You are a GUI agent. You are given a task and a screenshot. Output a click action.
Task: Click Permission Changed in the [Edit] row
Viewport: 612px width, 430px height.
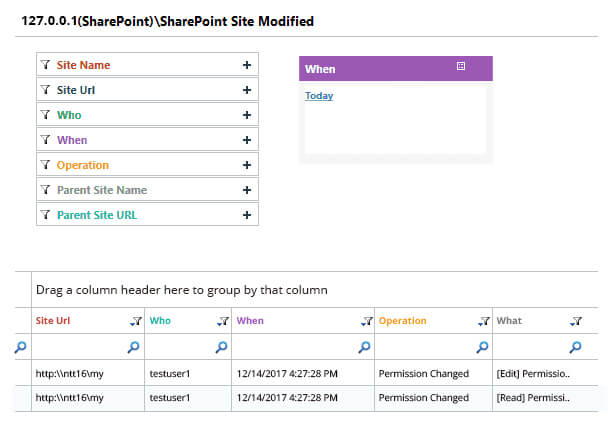[x=423, y=373]
